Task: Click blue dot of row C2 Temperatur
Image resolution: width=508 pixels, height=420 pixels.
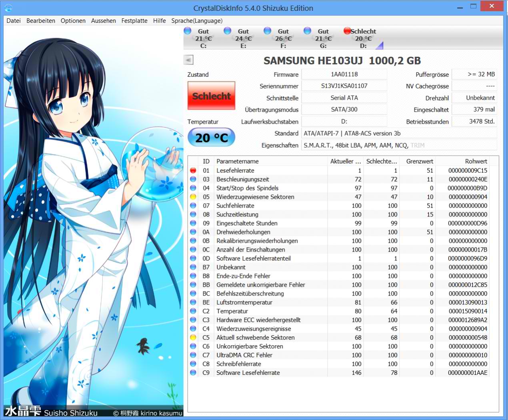Action: (193, 311)
